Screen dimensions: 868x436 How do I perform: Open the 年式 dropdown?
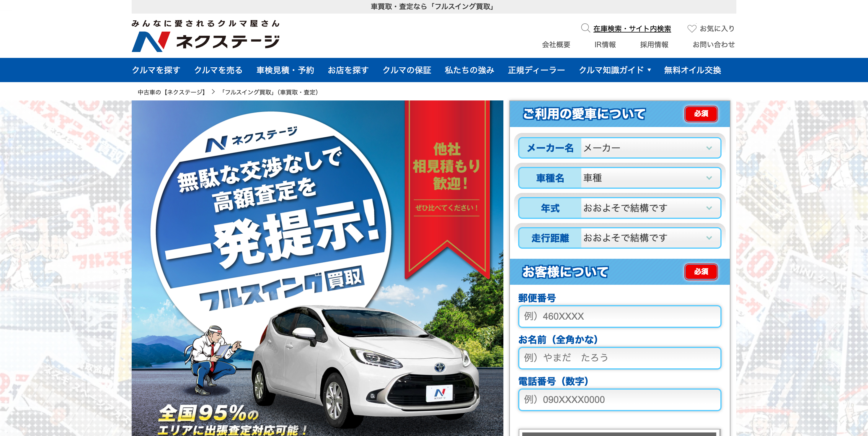tap(620, 208)
